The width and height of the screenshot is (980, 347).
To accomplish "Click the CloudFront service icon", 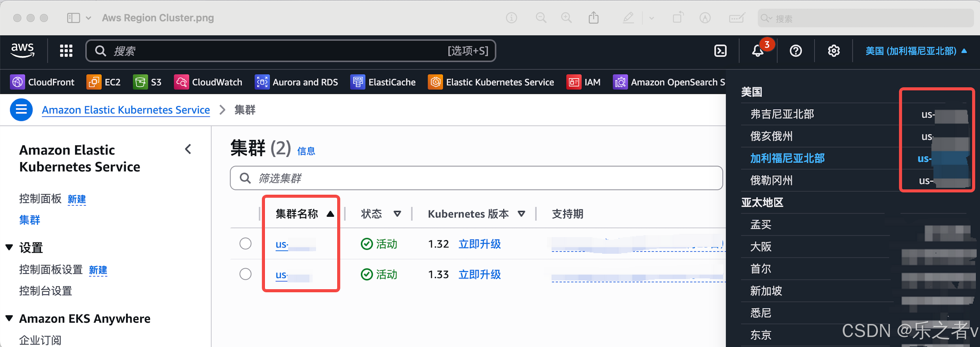I will 18,82.
